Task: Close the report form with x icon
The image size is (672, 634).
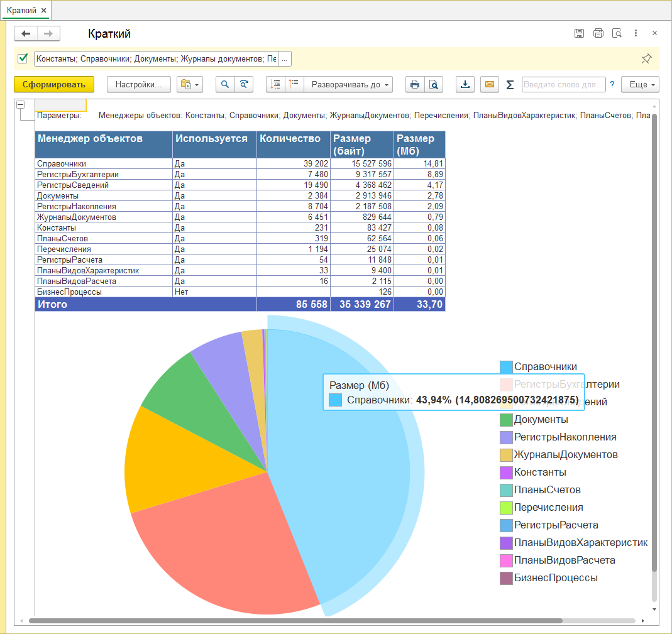Action: pos(654,33)
